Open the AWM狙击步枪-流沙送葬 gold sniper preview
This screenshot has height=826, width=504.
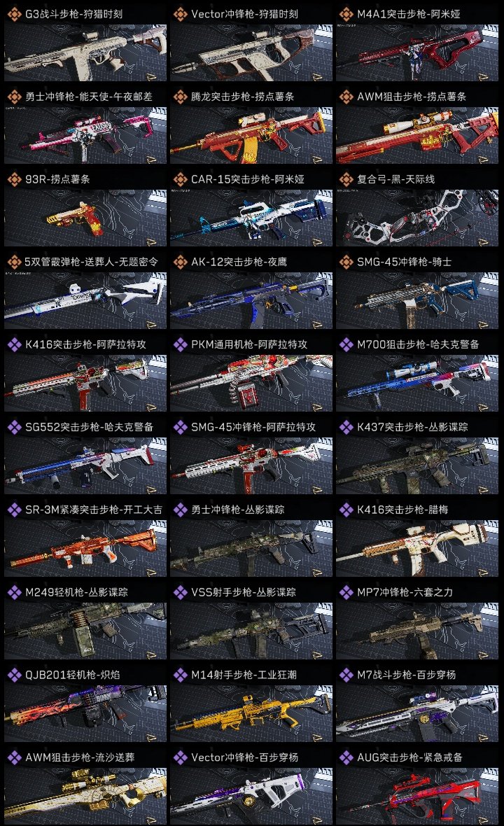pos(85,797)
